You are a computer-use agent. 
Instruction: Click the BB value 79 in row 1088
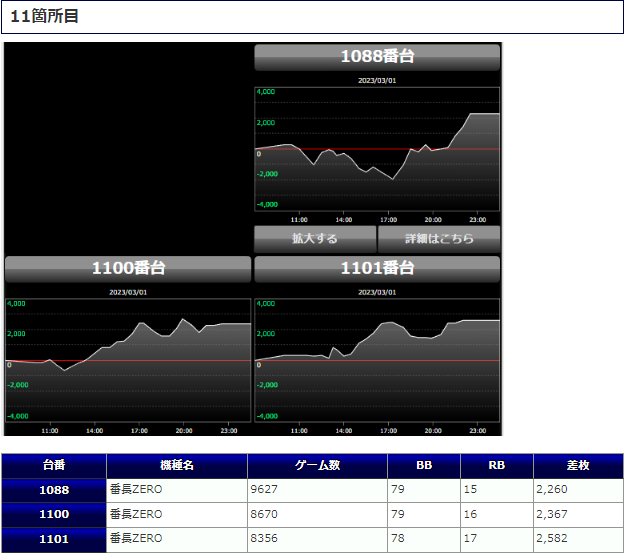pos(398,490)
